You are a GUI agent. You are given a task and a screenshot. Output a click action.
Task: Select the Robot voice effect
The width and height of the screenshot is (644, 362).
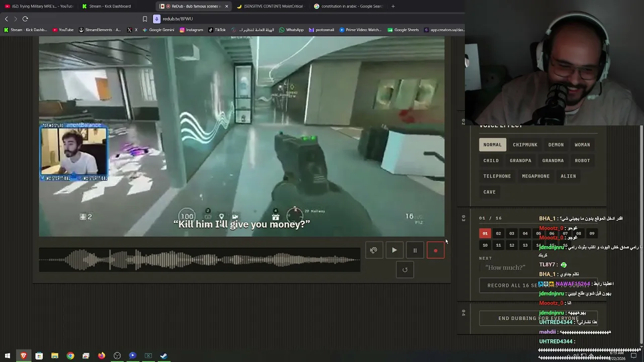pyautogui.click(x=583, y=160)
